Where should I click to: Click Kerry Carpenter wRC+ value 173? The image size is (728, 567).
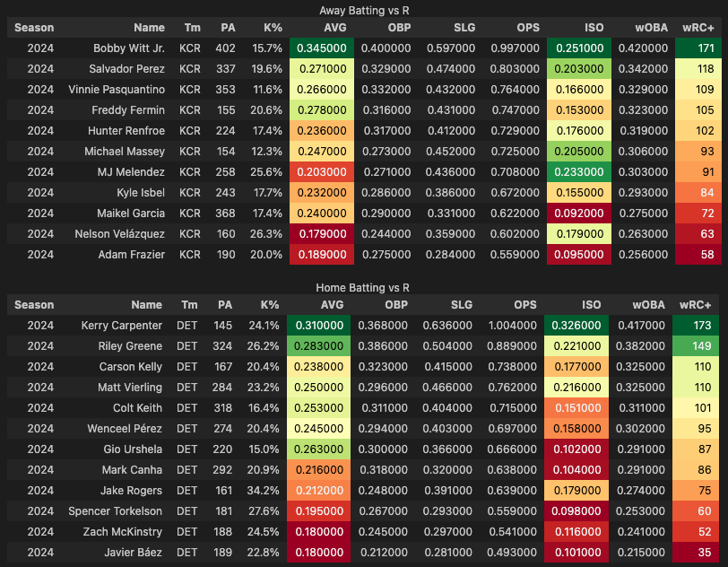click(x=696, y=326)
